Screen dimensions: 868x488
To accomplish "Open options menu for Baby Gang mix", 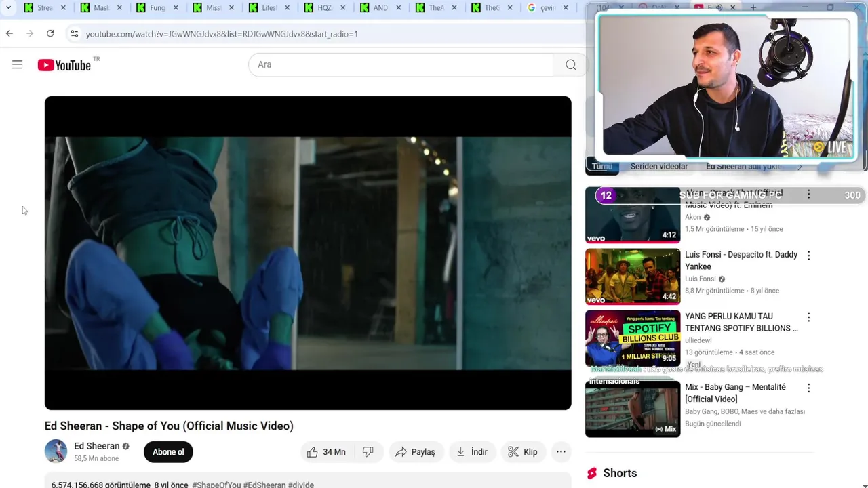I will coord(808,388).
